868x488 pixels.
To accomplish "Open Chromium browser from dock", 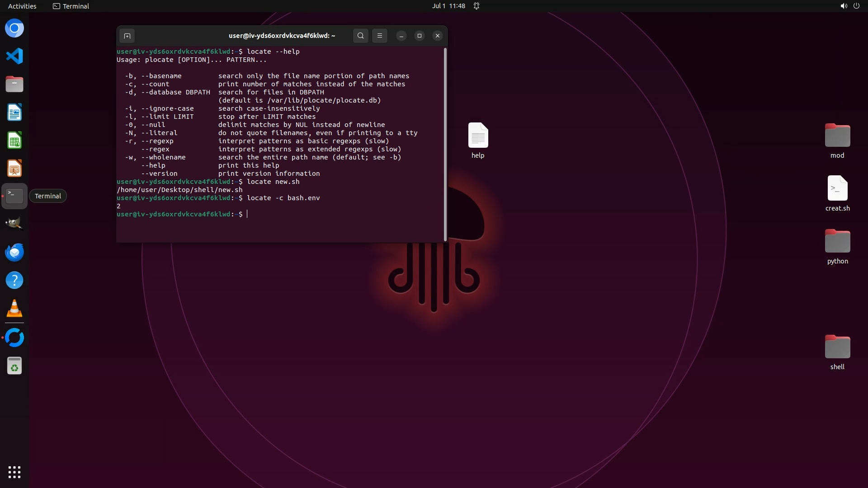I will click(14, 28).
